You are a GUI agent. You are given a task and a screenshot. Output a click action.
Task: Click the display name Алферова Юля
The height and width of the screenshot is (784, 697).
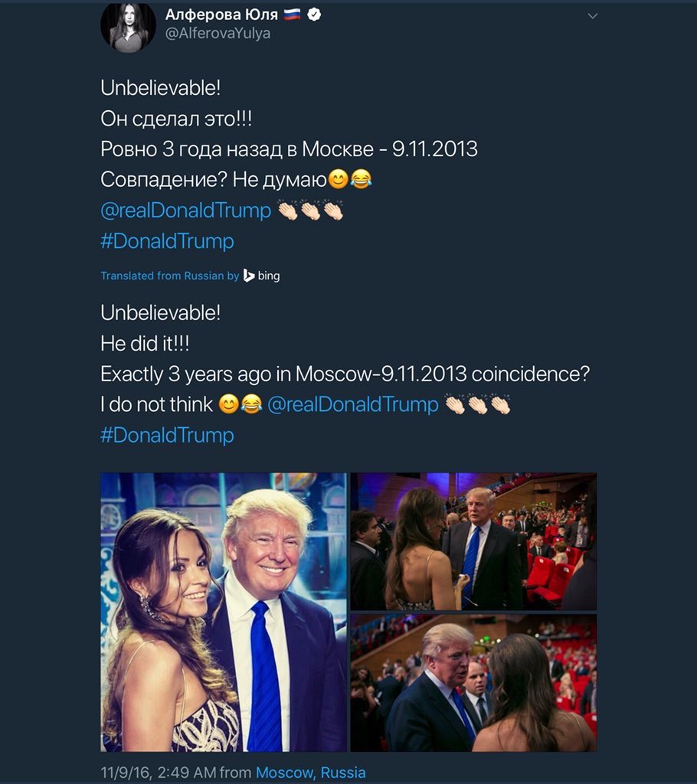click(x=221, y=15)
